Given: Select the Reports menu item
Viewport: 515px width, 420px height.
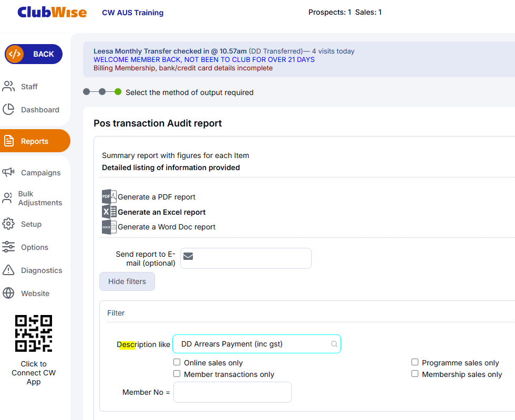Looking at the screenshot, I should (x=35, y=141).
